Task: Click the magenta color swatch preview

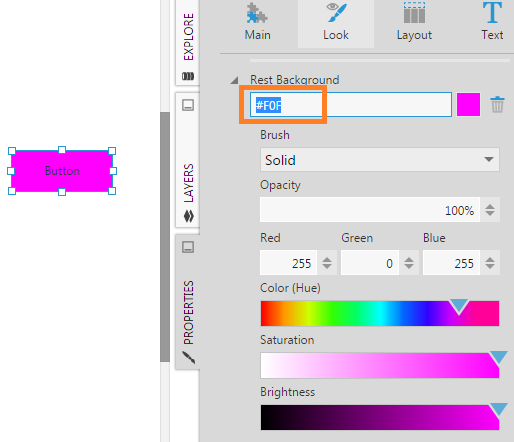Action: (468, 105)
